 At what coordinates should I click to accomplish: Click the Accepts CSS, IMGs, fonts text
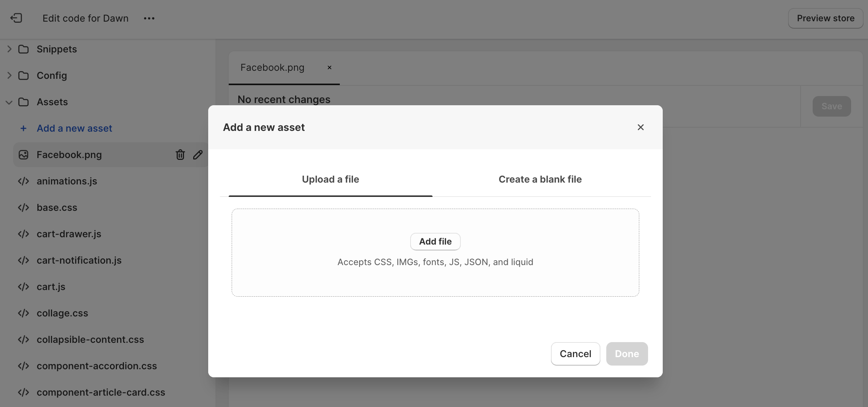point(435,262)
